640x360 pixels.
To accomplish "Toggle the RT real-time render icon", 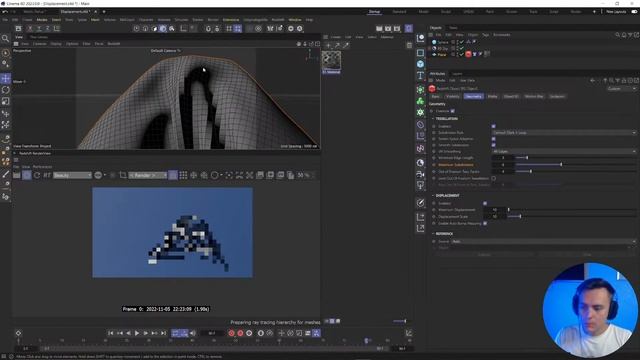I will pyautogui.click(x=47, y=175).
